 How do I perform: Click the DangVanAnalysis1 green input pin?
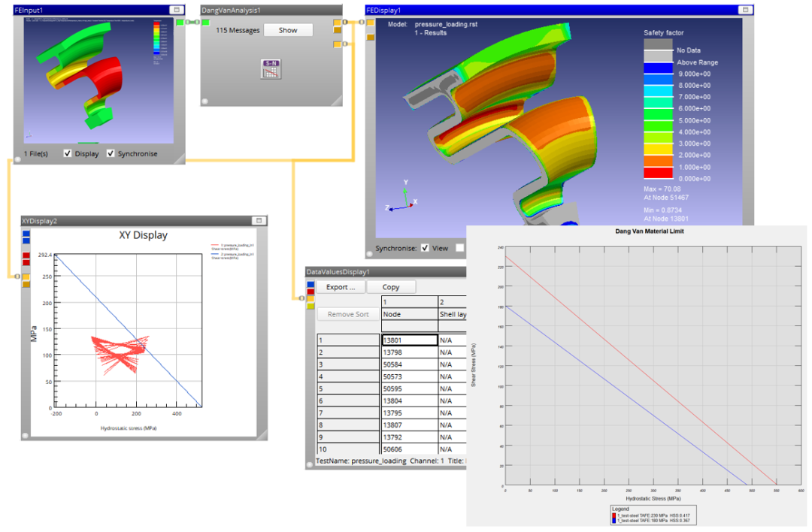point(205,23)
